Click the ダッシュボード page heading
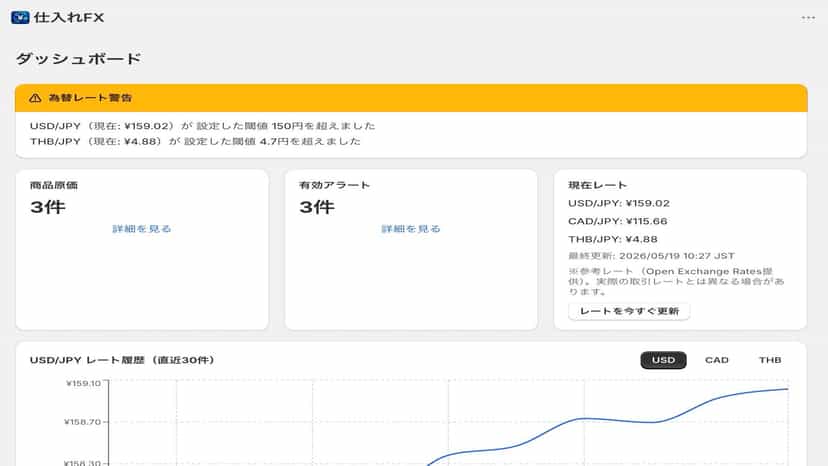 78,59
